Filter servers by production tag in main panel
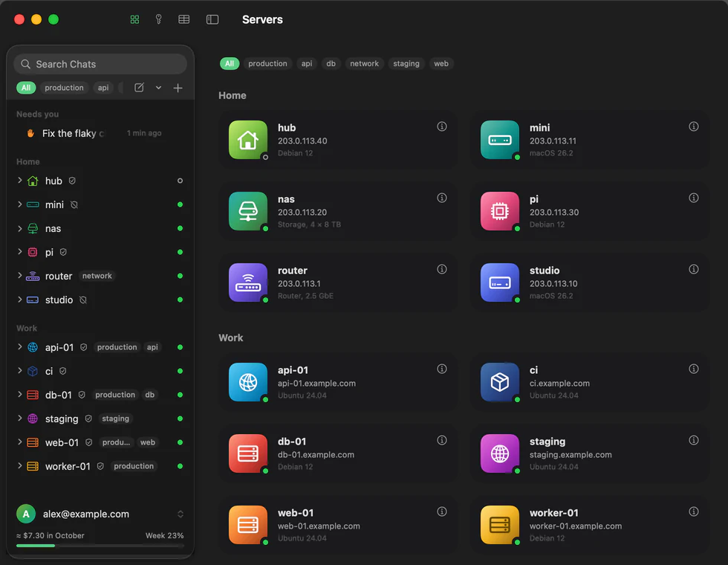 pos(267,64)
